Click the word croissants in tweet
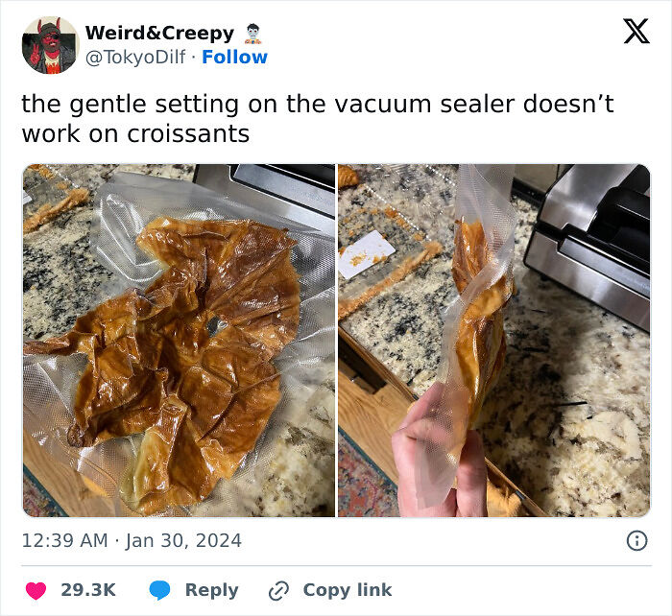 click(188, 134)
